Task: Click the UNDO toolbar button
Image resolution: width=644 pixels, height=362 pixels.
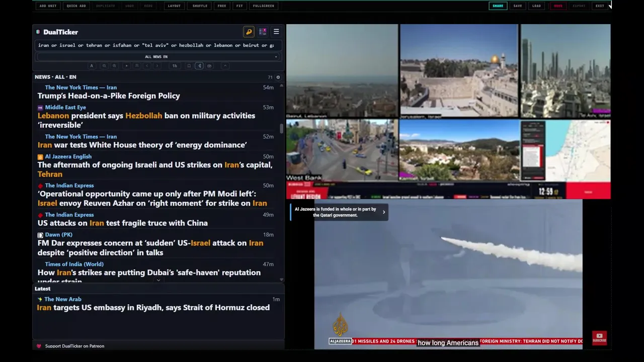Action: point(130,6)
